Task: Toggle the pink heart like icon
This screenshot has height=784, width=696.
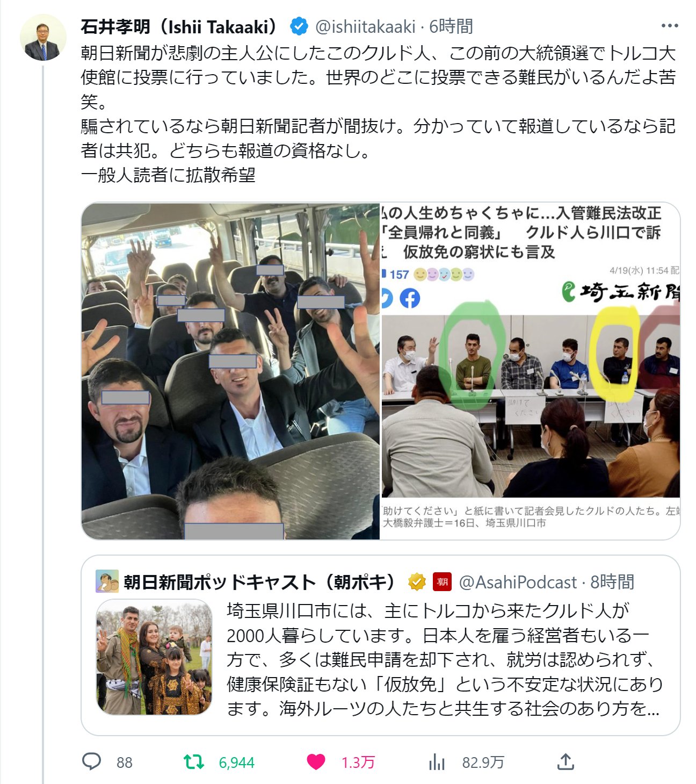Action: click(x=316, y=762)
